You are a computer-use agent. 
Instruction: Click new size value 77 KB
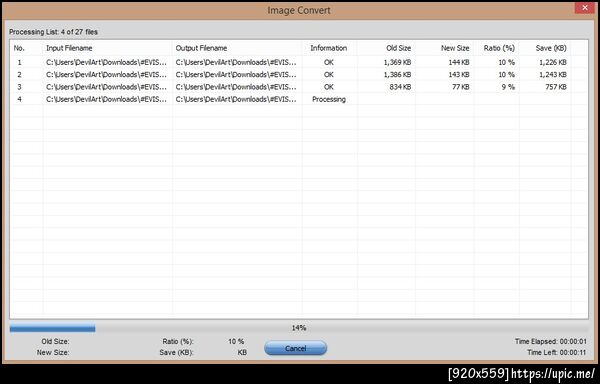[x=461, y=87]
